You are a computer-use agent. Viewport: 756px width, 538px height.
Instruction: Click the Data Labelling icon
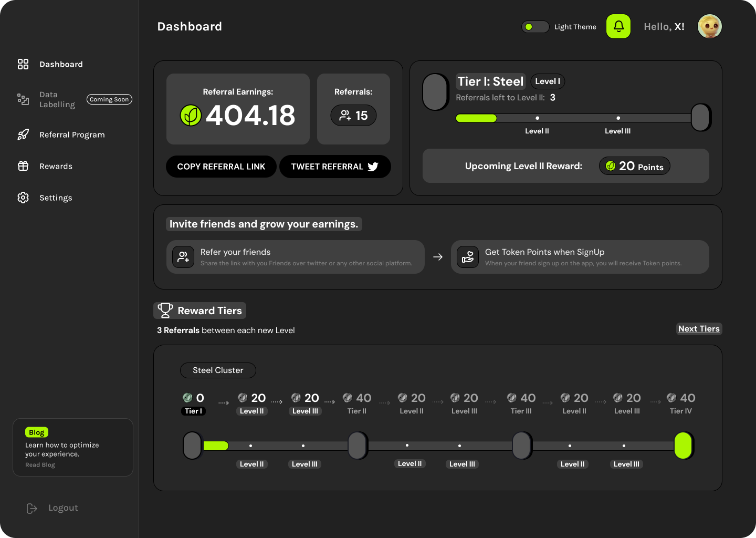click(x=23, y=99)
